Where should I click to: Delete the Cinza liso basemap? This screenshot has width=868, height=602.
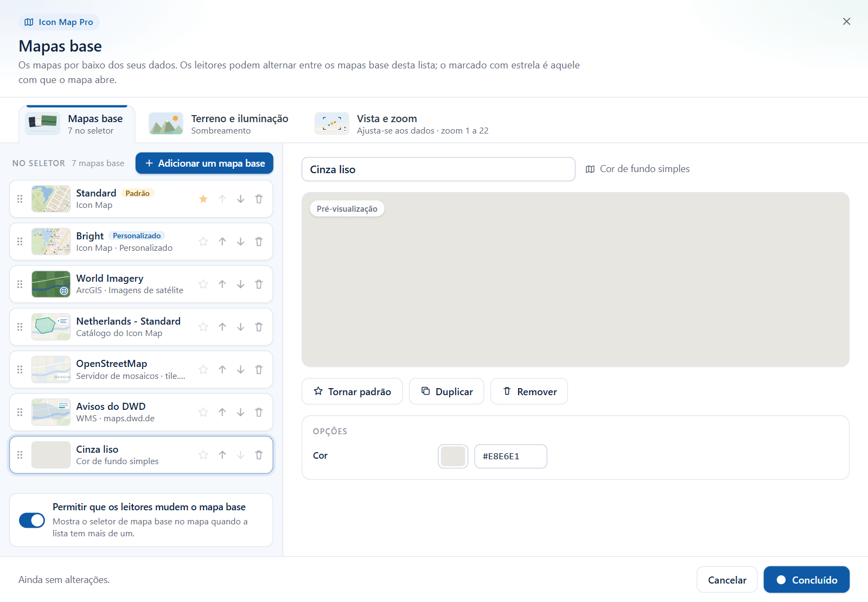pos(259,455)
